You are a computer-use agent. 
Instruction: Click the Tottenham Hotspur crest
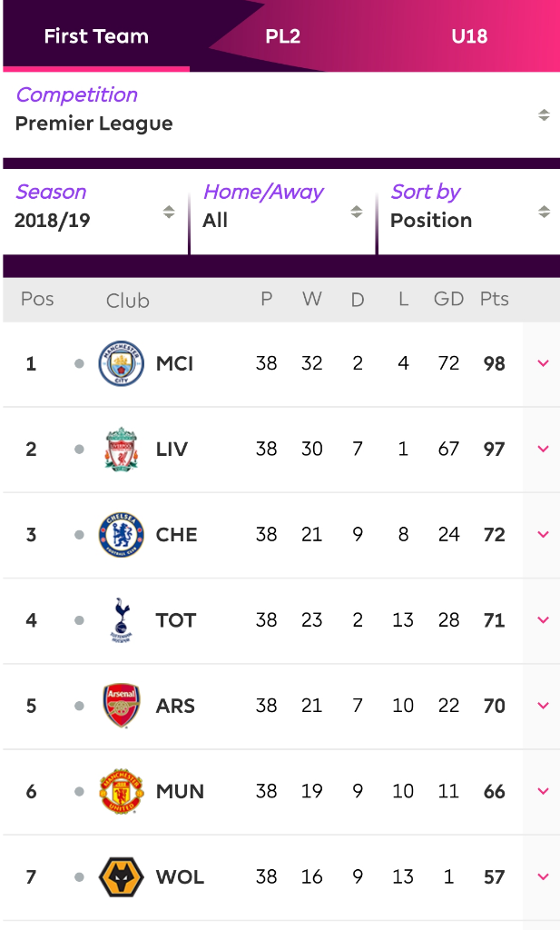[121, 620]
